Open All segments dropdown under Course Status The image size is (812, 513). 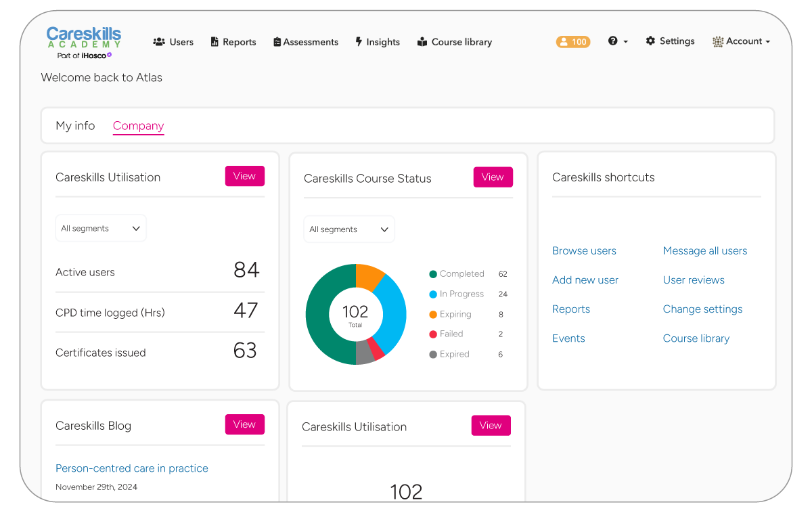(x=349, y=229)
